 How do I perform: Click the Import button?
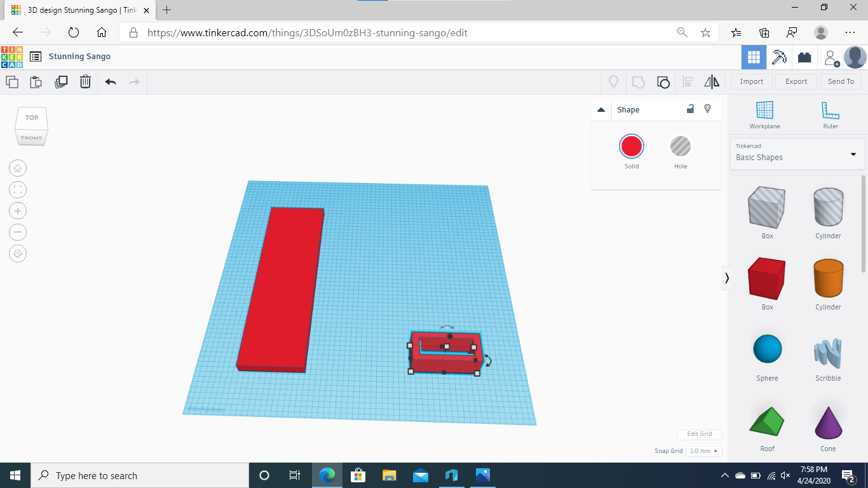pos(751,81)
